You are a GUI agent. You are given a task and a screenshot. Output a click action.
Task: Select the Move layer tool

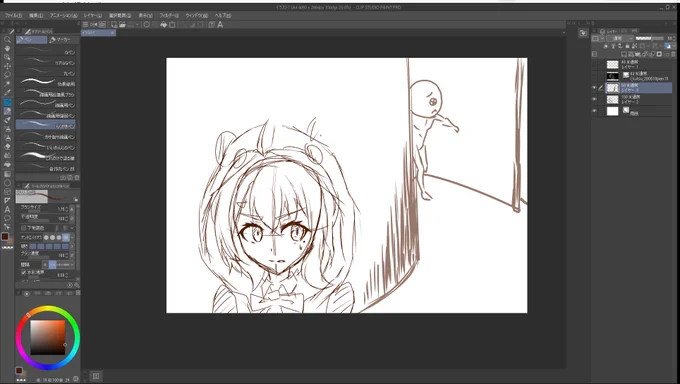tap(7, 66)
